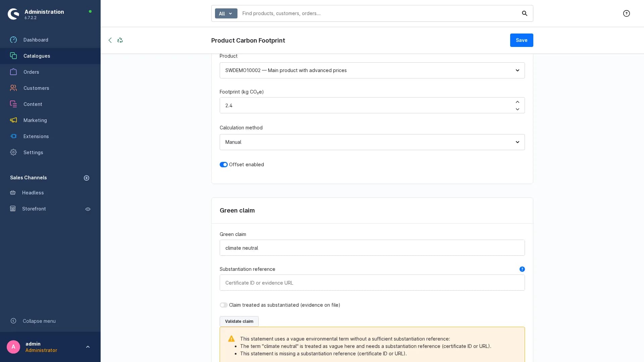Viewport: 644px width, 362px height.
Task: Open the Settings menu item
Action: 50,153
